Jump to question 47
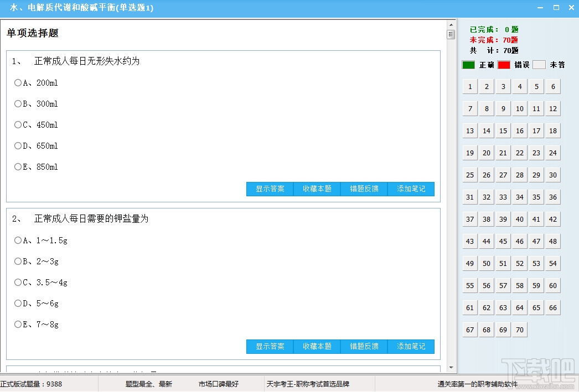The width and height of the screenshot is (579, 392). 536,242
